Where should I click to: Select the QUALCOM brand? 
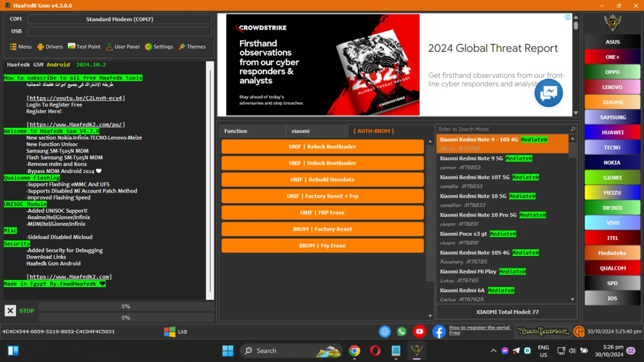click(612, 268)
